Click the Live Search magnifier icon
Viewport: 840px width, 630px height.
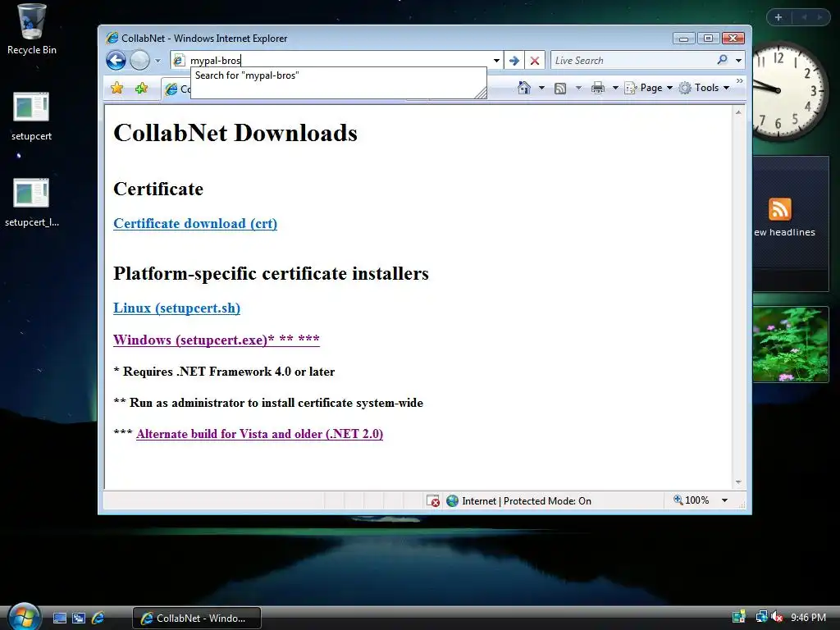coord(722,60)
